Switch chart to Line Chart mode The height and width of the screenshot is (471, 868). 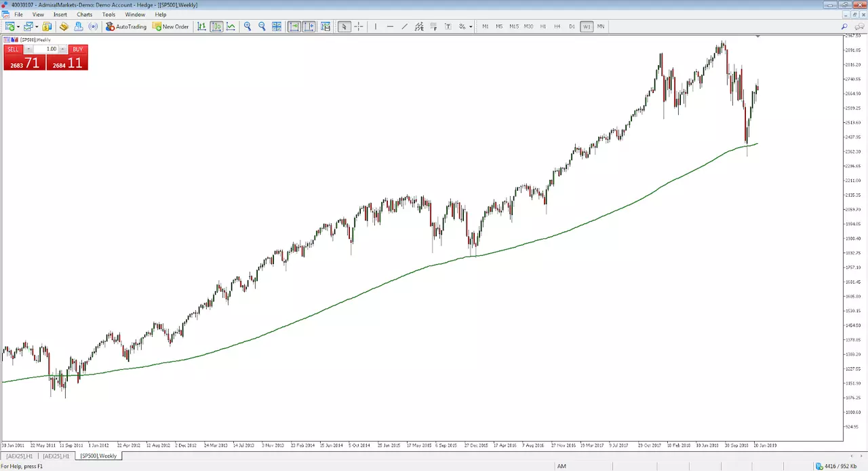[x=231, y=26]
